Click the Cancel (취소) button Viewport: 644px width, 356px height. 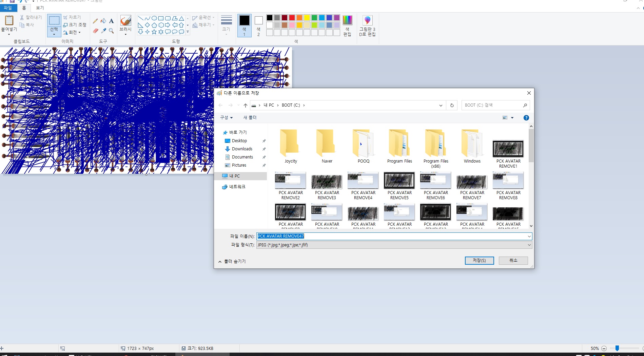513,260
